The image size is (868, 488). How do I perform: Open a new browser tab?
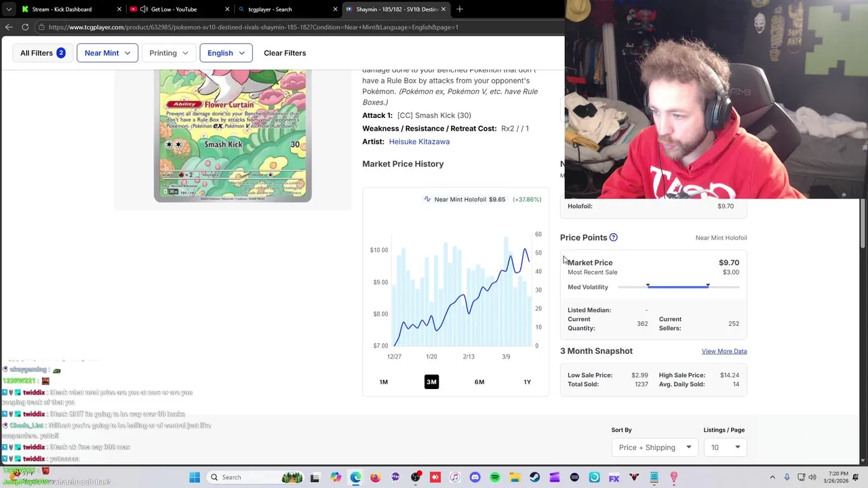460,9
